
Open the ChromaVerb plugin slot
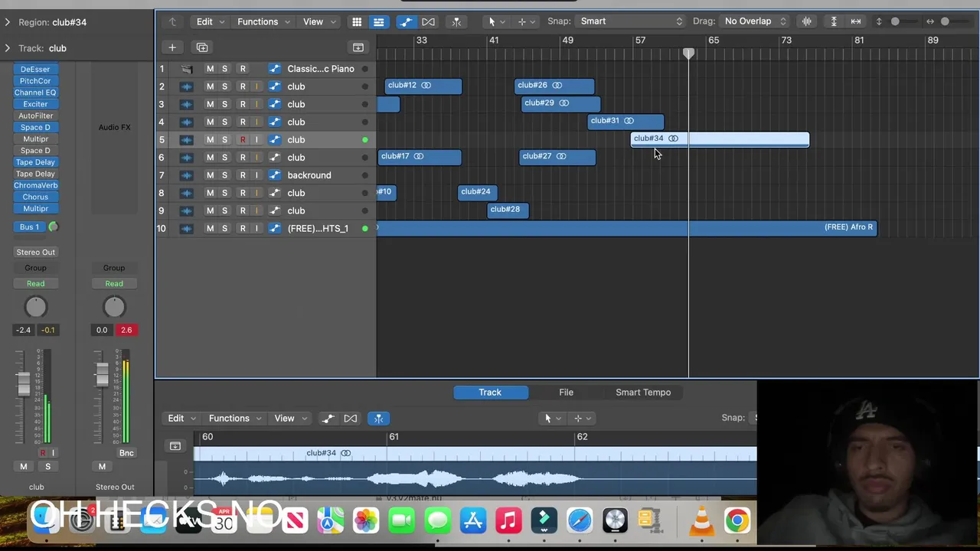pyautogui.click(x=35, y=185)
